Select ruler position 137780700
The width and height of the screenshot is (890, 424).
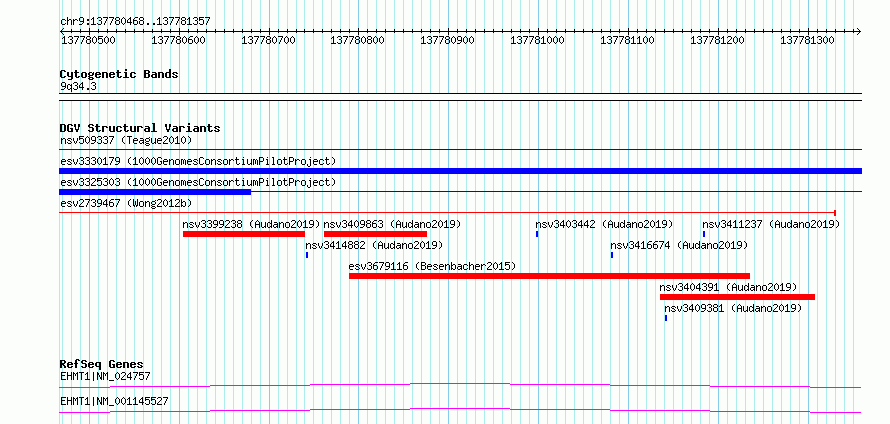[268, 41]
